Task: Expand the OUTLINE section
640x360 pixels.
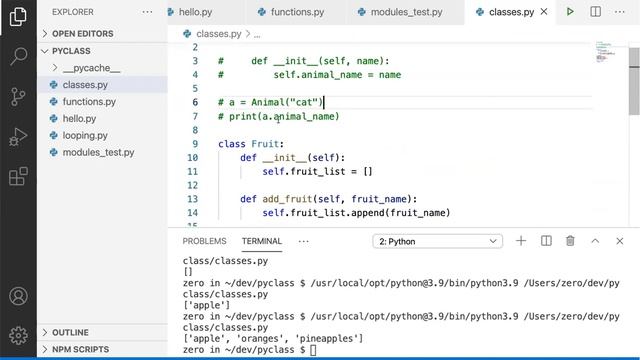Action: point(70,332)
